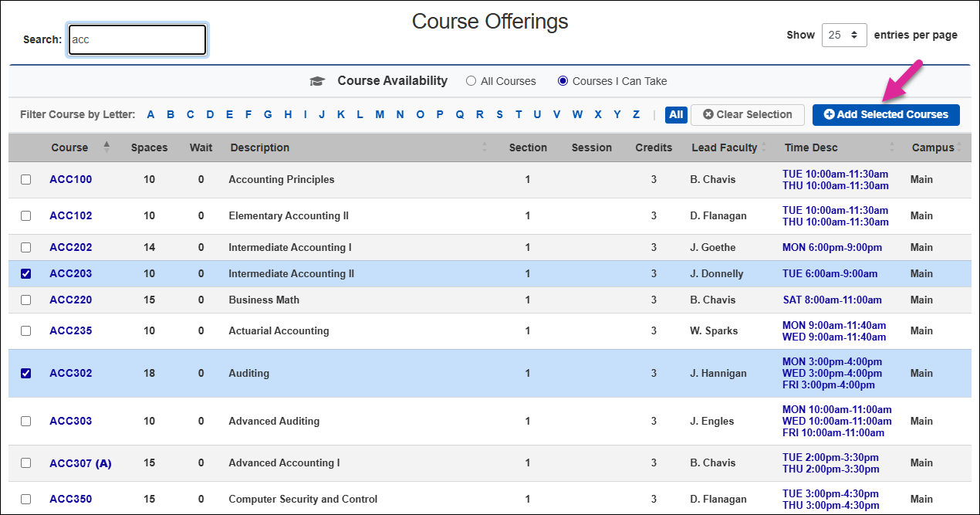
Task: Click the time text "TUE 6:00am-9:00am"
Action: click(830, 273)
